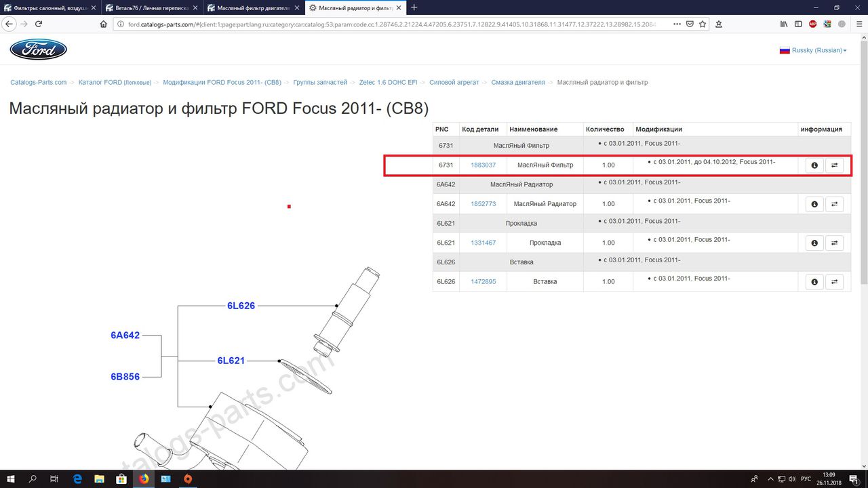
Task: Open Windows search from taskbar
Action: [x=33, y=479]
